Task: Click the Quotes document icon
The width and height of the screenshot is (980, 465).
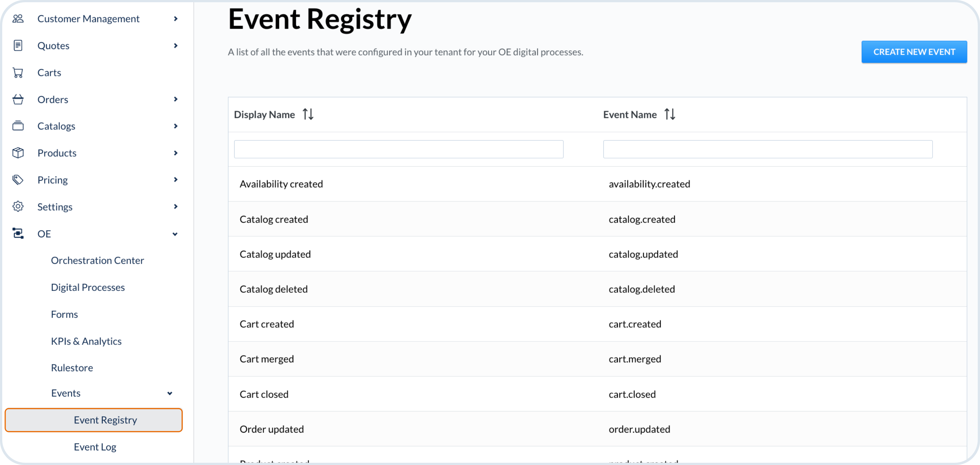Action: (18, 46)
